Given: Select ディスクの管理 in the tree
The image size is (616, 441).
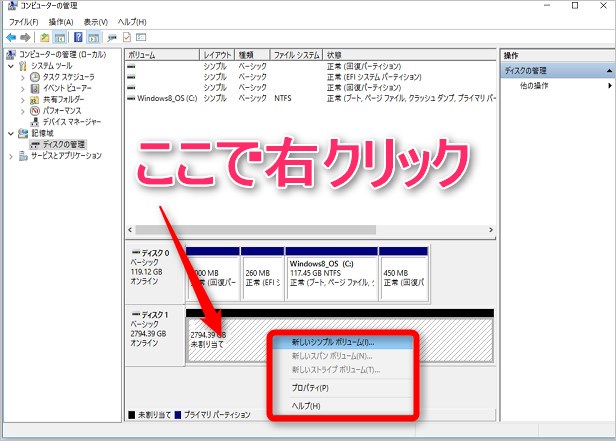Looking at the screenshot, I should [64, 145].
